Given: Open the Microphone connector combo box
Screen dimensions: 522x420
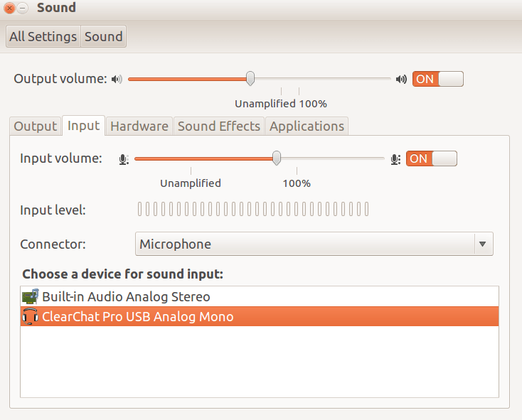Looking at the screenshot, I should [306, 244].
